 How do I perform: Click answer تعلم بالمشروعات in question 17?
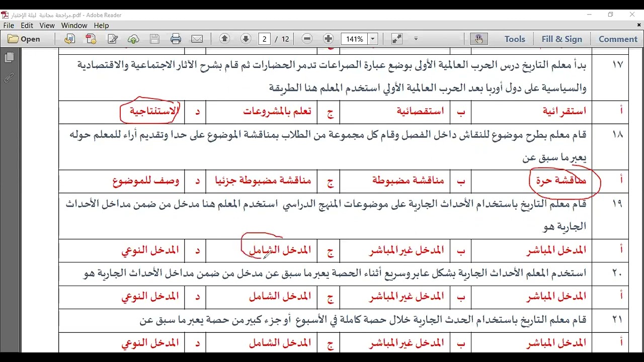pos(277,111)
